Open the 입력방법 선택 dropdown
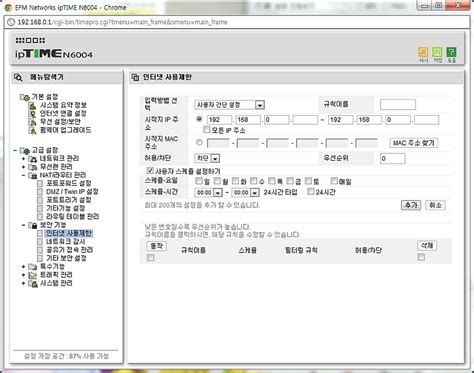 [229, 105]
